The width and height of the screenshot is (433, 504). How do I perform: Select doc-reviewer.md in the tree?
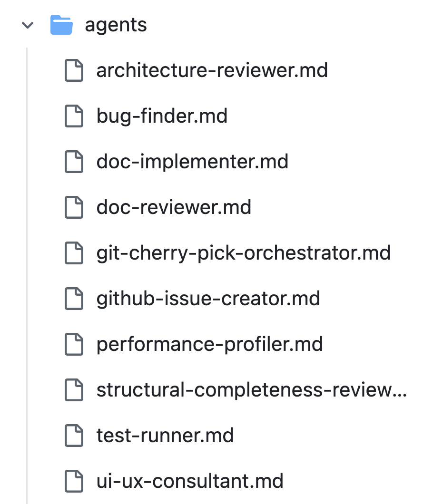(x=174, y=208)
